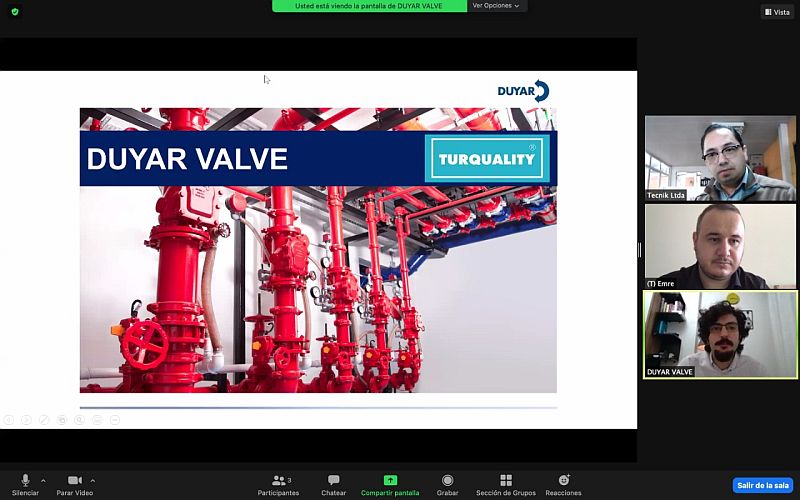
Task: Open Sección de Grupos breakout rooms
Action: [506, 485]
